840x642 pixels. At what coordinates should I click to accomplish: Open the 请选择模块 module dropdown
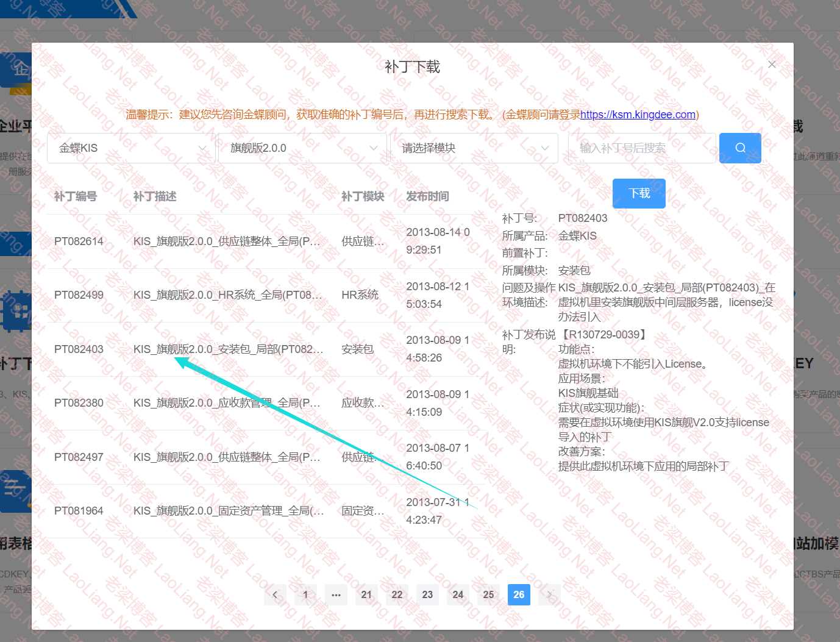[474, 148]
